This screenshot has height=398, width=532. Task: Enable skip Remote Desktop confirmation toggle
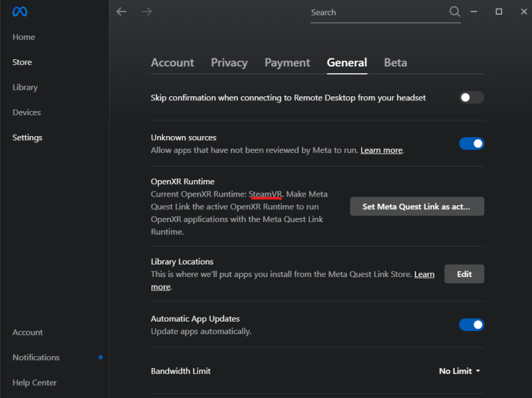tap(471, 98)
